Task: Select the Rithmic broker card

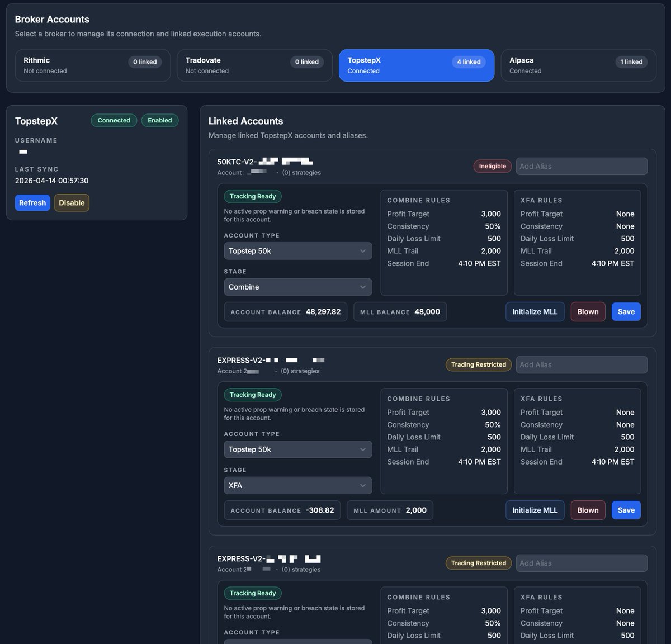Action: 93,65
